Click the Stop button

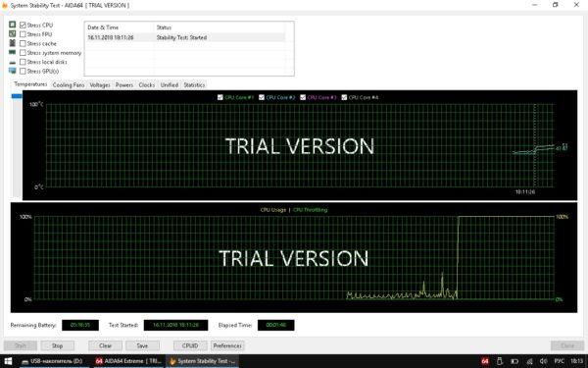(58, 345)
